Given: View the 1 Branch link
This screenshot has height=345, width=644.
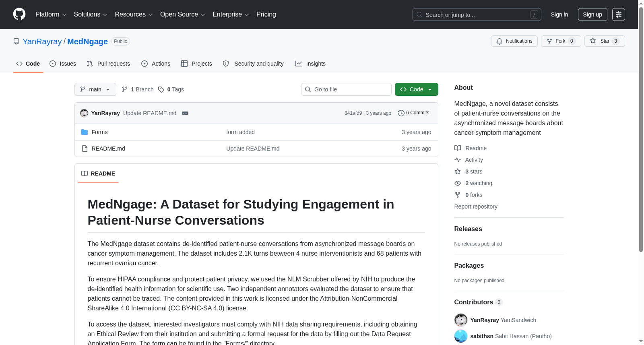Looking at the screenshot, I should pos(138,89).
